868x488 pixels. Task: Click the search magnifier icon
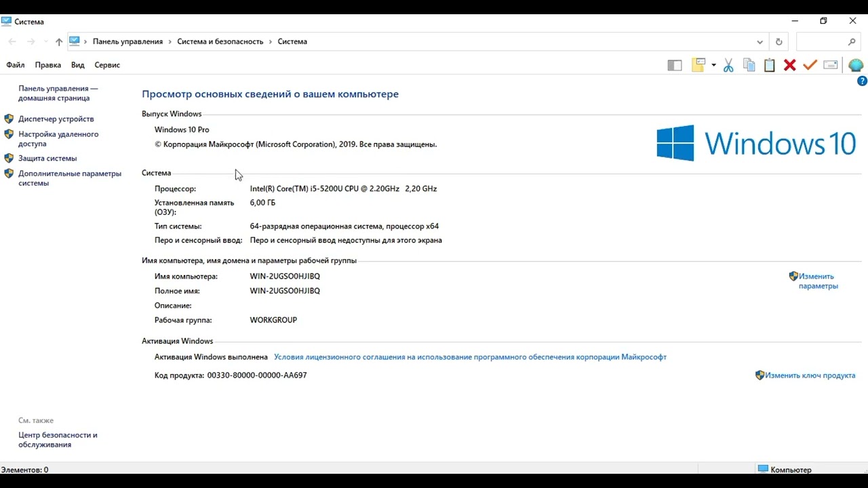[x=852, y=42]
